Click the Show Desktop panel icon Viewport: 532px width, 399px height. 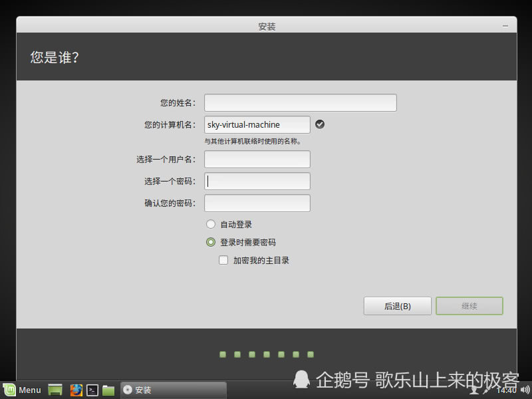[x=55, y=390]
